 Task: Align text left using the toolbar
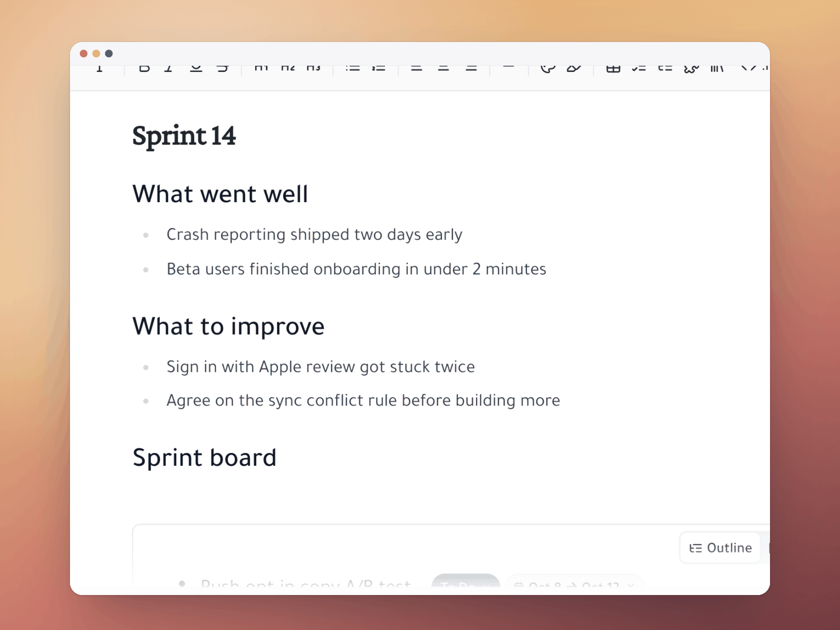click(416, 68)
